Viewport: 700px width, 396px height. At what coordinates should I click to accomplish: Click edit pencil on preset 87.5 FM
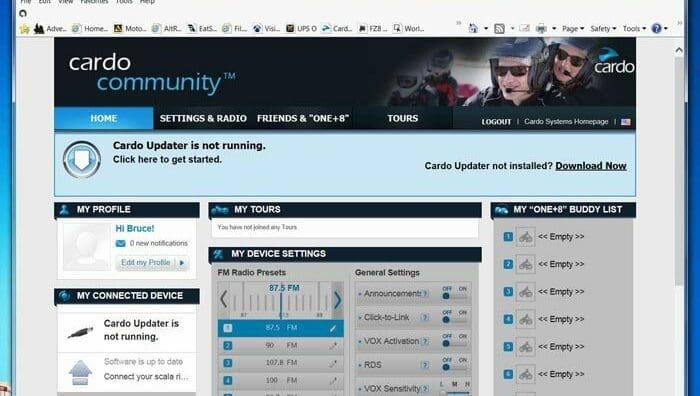click(333, 328)
